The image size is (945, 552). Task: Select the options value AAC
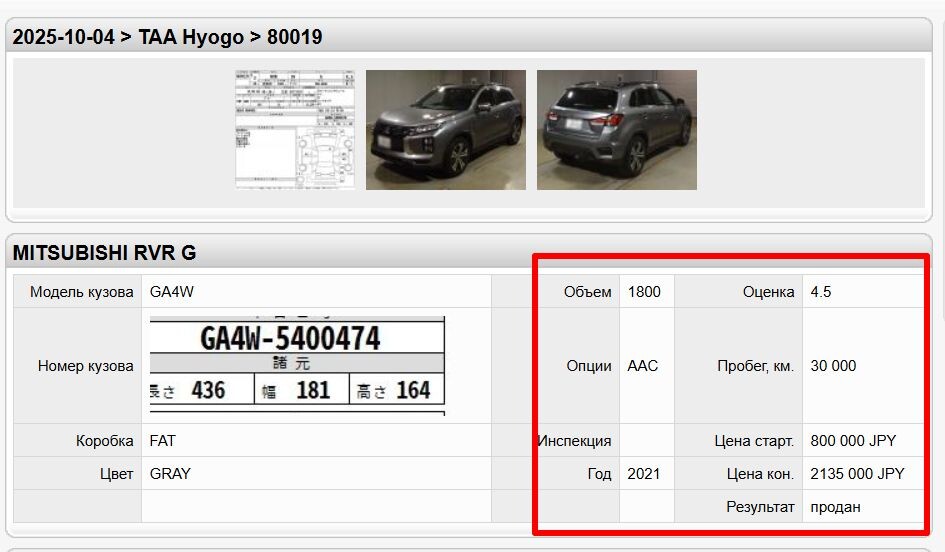pos(642,366)
